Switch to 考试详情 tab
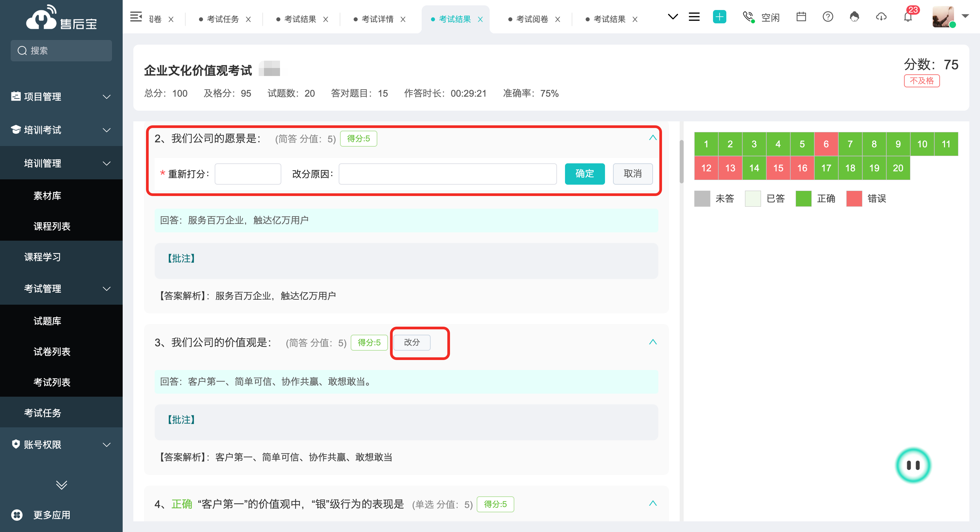The width and height of the screenshot is (980, 532). pyautogui.click(x=377, y=19)
